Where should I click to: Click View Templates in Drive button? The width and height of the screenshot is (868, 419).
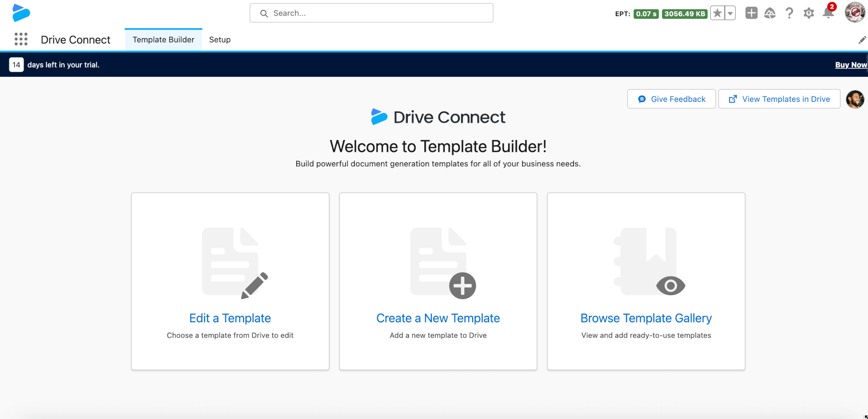[x=779, y=99]
